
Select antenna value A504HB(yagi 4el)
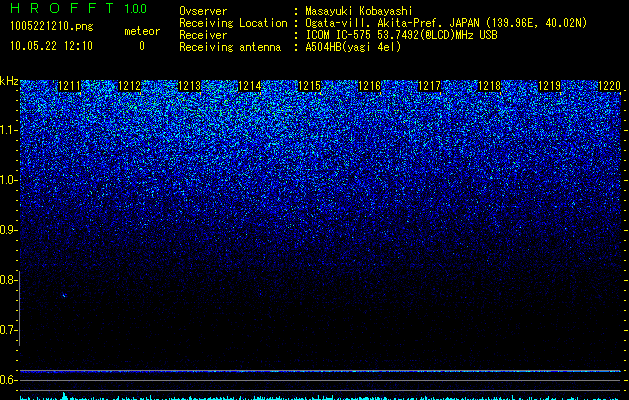pos(353,47)
